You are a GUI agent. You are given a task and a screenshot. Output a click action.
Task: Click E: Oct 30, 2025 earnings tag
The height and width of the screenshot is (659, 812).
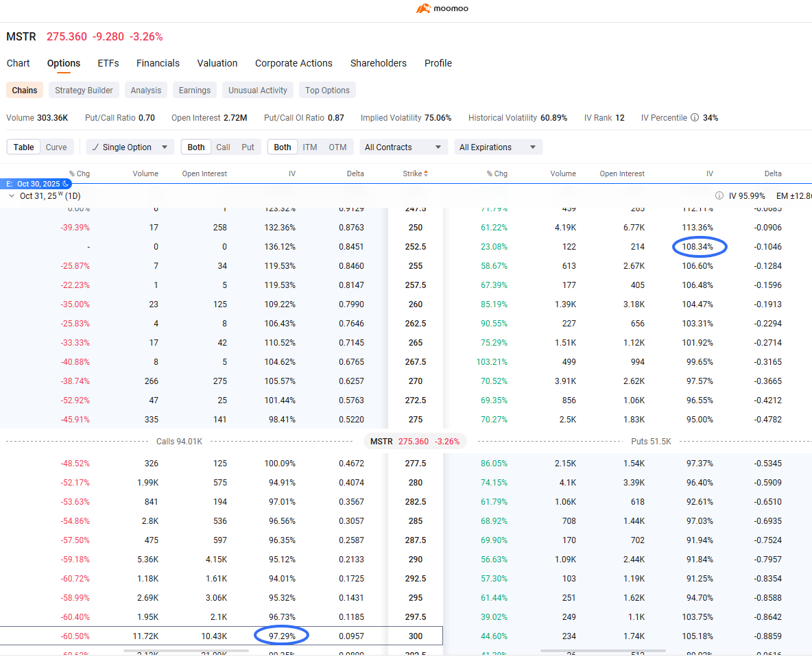tap(36, 184)
